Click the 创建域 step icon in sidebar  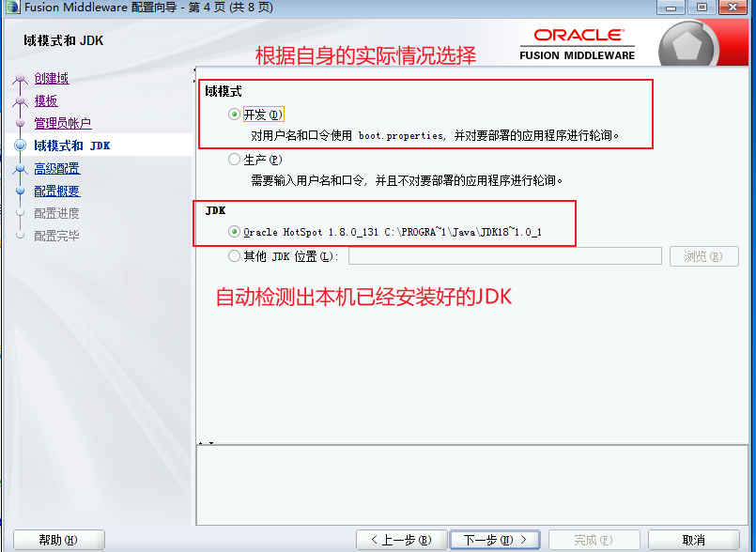pyautogui.click(x=21, y=78)
